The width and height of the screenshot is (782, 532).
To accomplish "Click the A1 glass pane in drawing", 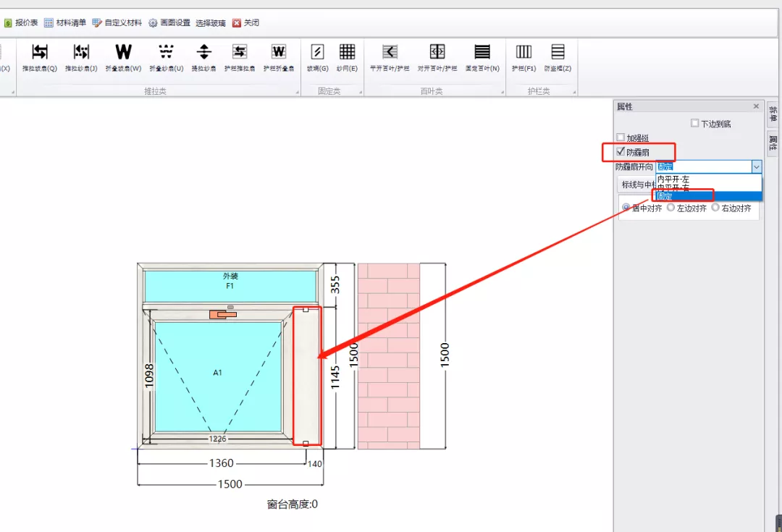I will click(217, 373).
